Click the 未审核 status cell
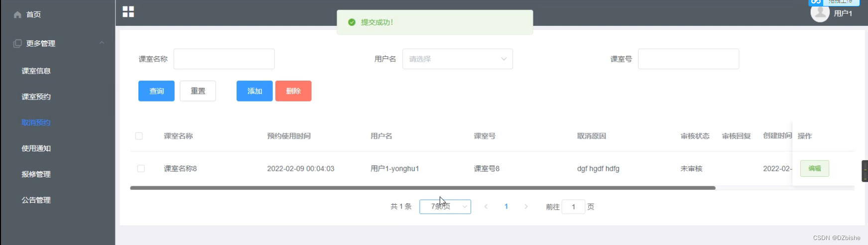This screenshot has height=245, width=868. tap(692, 169)
